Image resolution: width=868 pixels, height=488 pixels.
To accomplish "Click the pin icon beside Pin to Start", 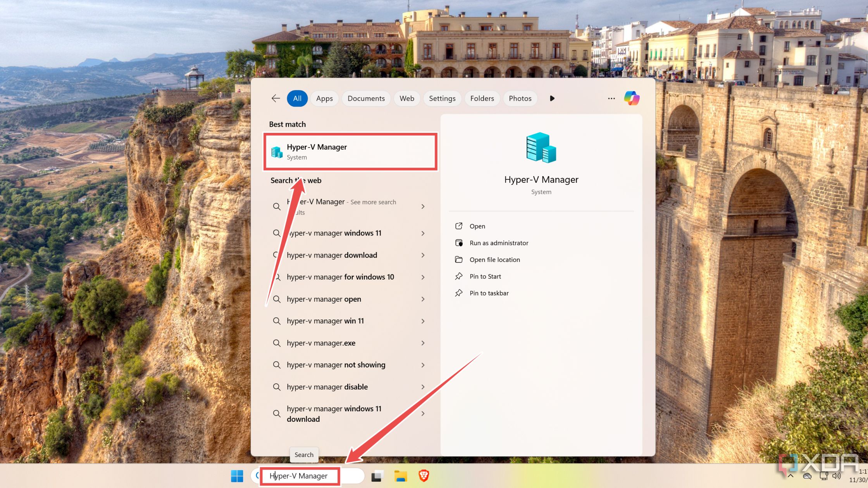I will 459,276.
